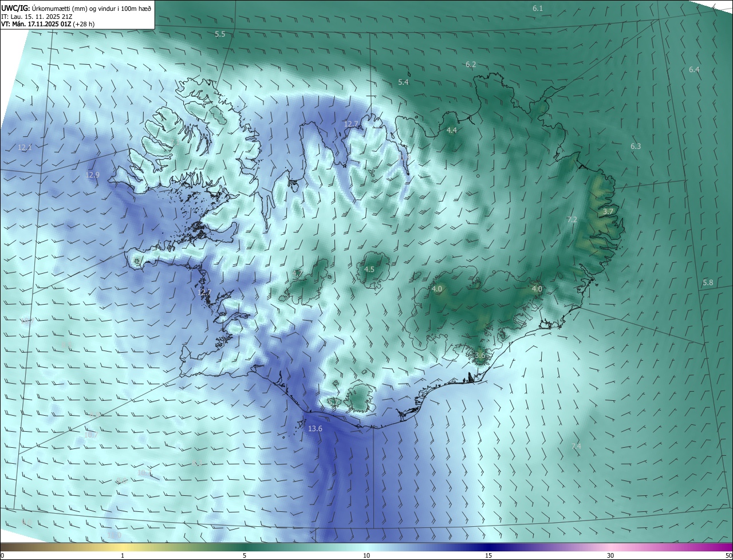Click the 4.7 value on the map
733x560 pixels.
[x=297, y=274]
